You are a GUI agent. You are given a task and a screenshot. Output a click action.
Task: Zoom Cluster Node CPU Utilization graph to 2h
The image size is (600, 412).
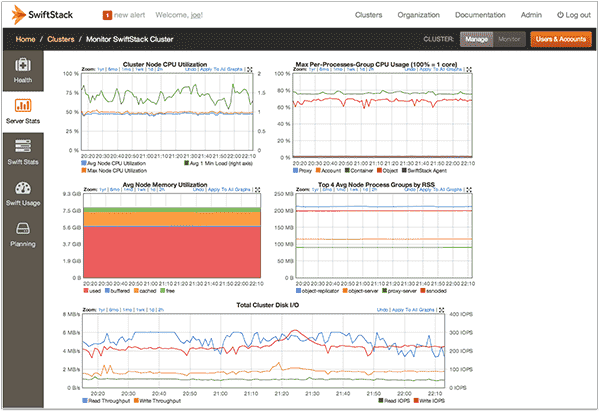[x=160, y=69]
